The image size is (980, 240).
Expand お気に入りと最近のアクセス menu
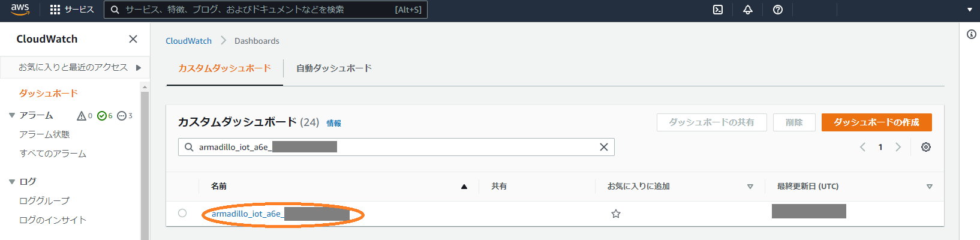point(139,67)
